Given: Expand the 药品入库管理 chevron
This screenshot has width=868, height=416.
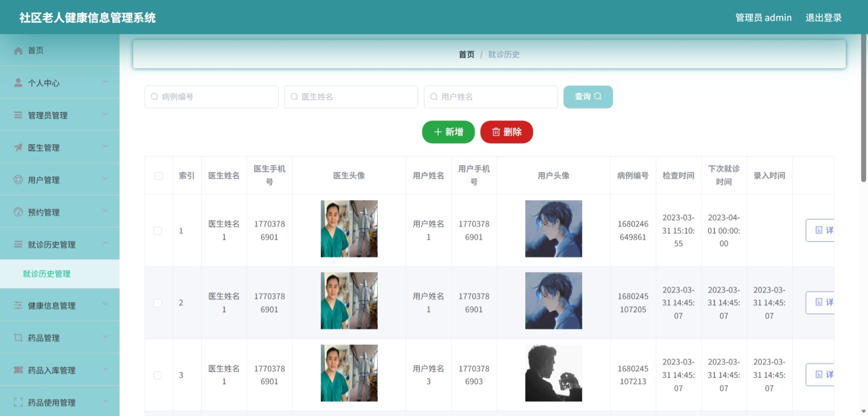Looking at the screenshot, I should (105, 369).
